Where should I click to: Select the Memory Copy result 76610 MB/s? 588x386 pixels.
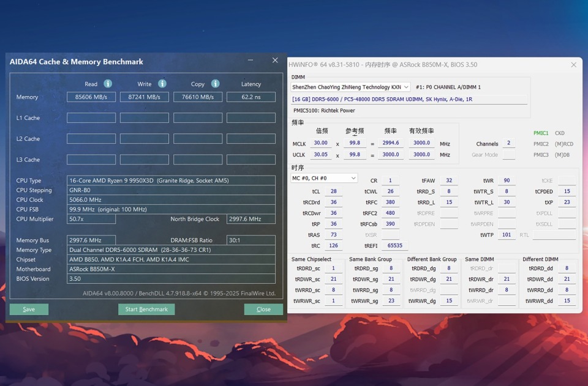[x=198, y=97]
